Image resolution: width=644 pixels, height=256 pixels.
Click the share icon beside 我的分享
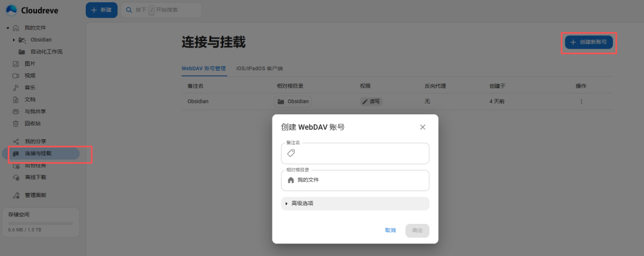click(x=16, y=141)
